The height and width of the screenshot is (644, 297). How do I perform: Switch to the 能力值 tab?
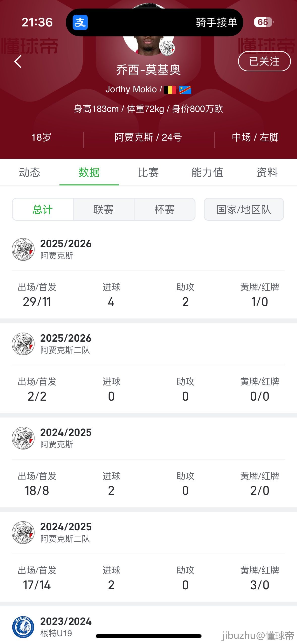pos(207,173)
